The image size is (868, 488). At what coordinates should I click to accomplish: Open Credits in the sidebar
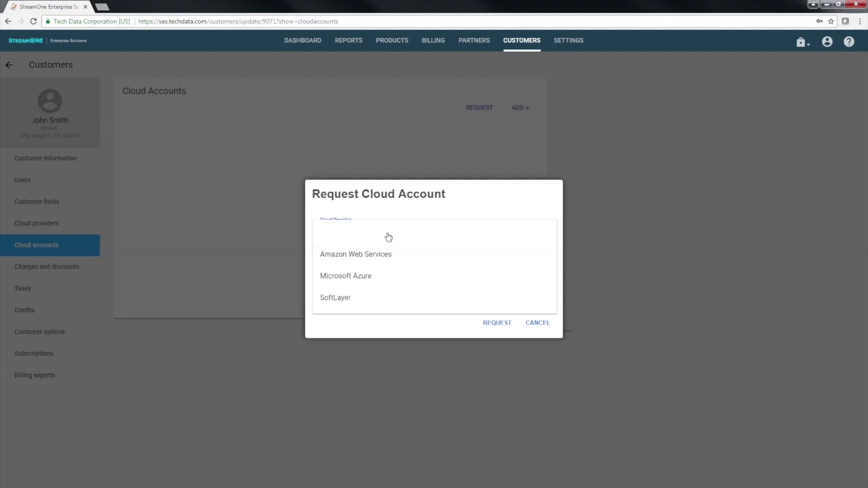tap(50, 310)
